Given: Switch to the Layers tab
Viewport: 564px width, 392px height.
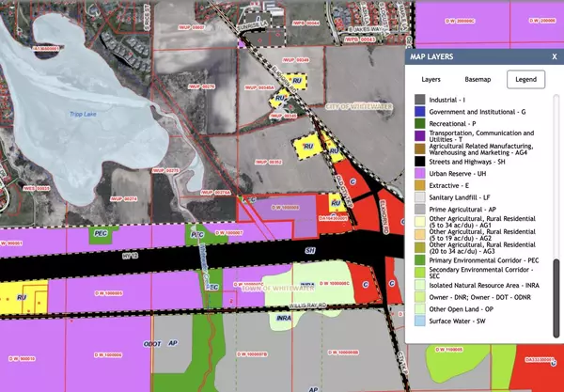Looking at the screenshot, I should [431, 80].
